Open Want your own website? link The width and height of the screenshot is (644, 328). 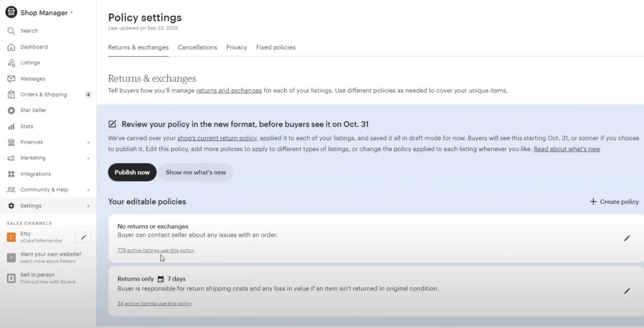coord(51,254)
